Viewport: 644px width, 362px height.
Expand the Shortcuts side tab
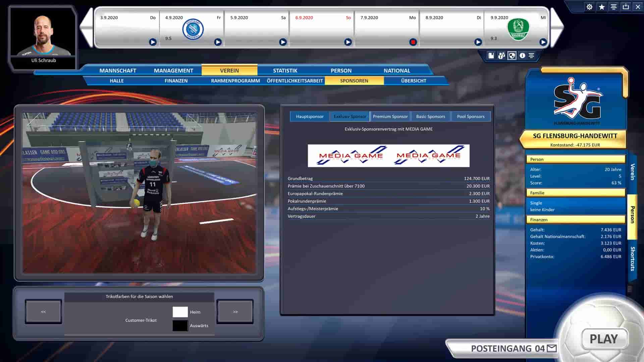[633, 259]
